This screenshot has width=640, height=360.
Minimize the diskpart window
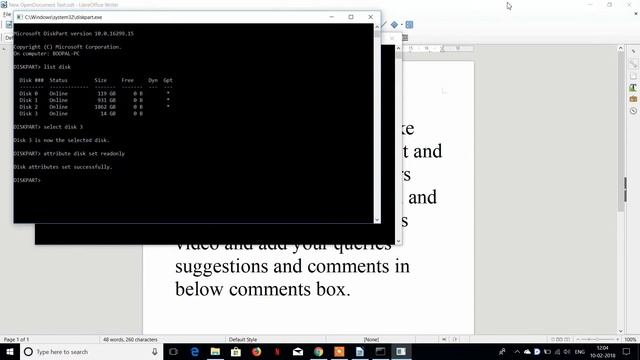tap(331, 17)
